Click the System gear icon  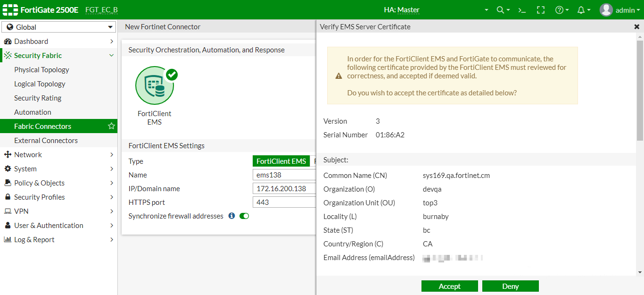pos(8,169)
